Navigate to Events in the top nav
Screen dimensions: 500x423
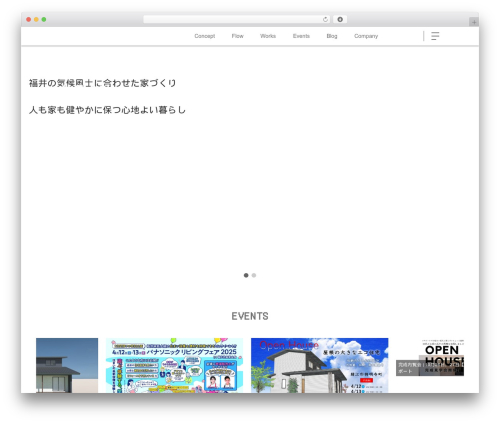coord(301,36)
